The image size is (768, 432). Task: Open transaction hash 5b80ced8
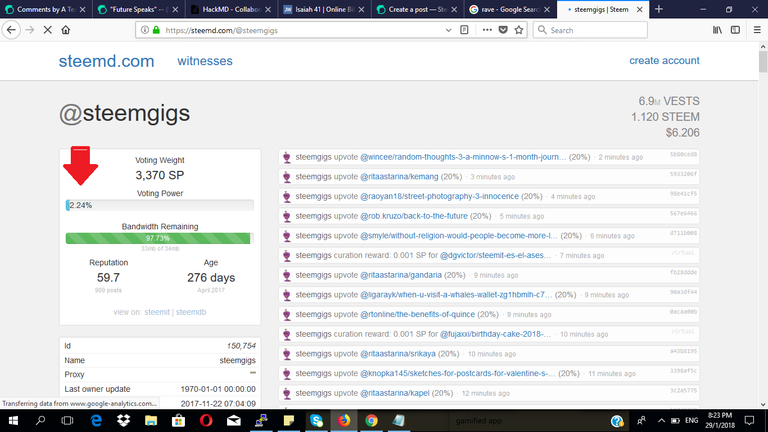683,154
